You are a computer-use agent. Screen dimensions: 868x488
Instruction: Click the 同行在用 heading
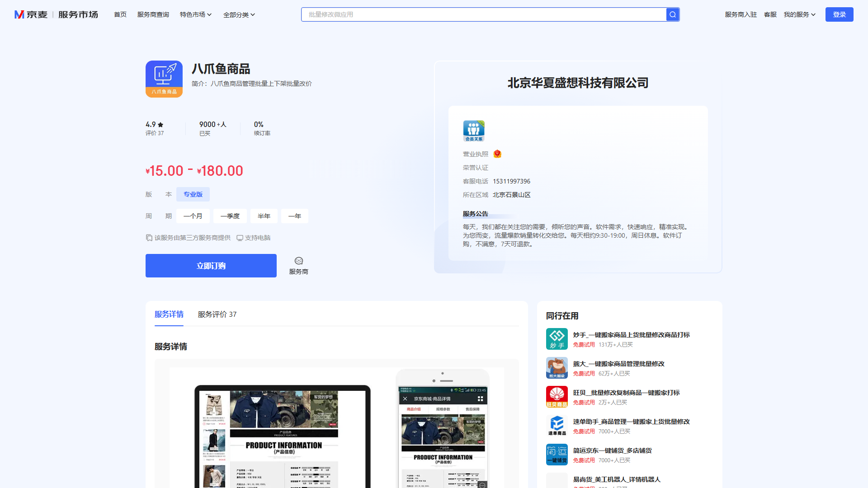[x=562, y=316]
